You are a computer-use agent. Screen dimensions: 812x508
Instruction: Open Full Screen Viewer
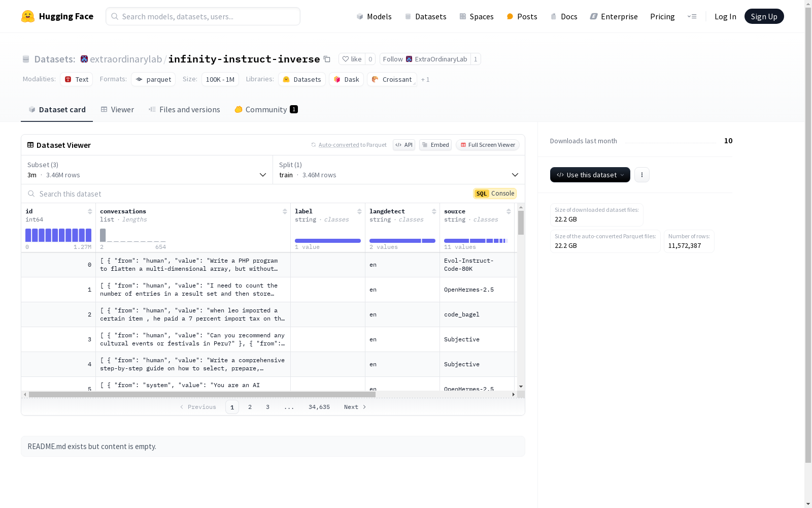tap(488, 145)
